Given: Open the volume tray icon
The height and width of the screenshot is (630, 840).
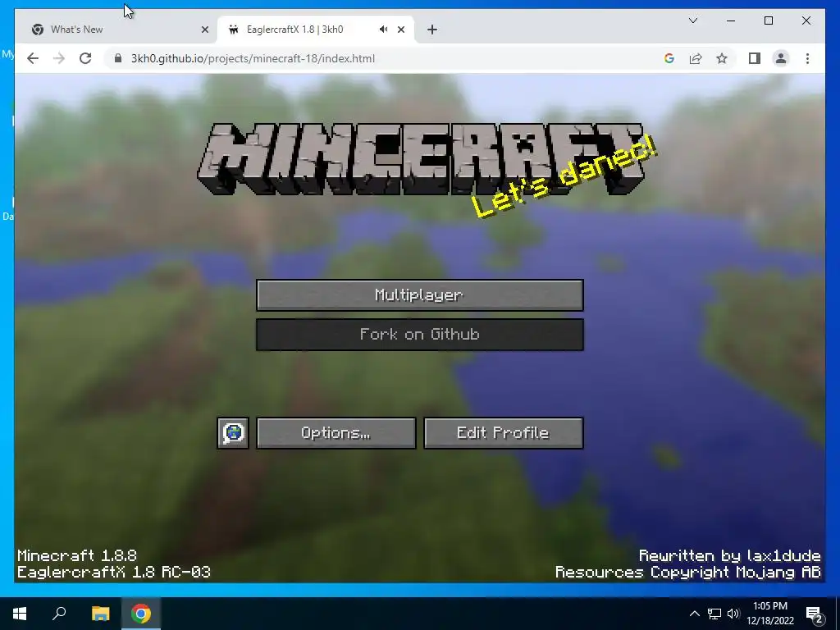Looking at the screenshot, I should pyautogui.click(x=733, y=614).
